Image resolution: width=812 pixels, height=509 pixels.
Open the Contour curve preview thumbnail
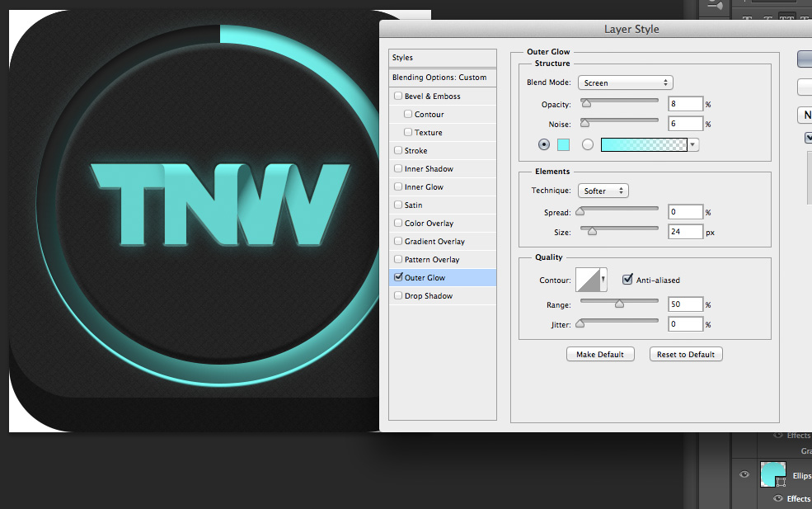[x=588, y=280]
